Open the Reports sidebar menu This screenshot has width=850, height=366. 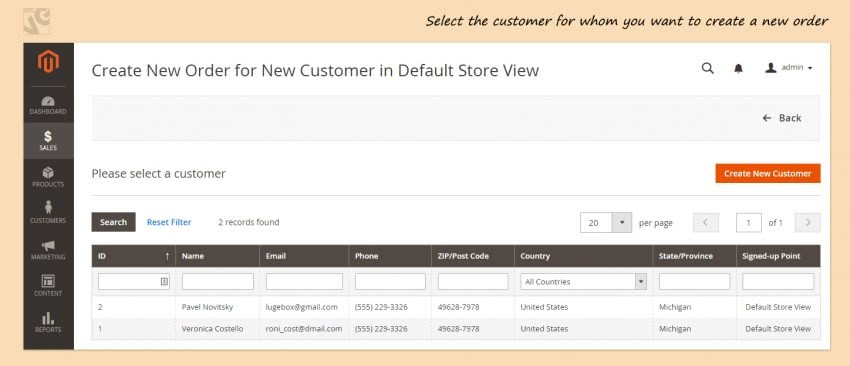click(48, 323)
